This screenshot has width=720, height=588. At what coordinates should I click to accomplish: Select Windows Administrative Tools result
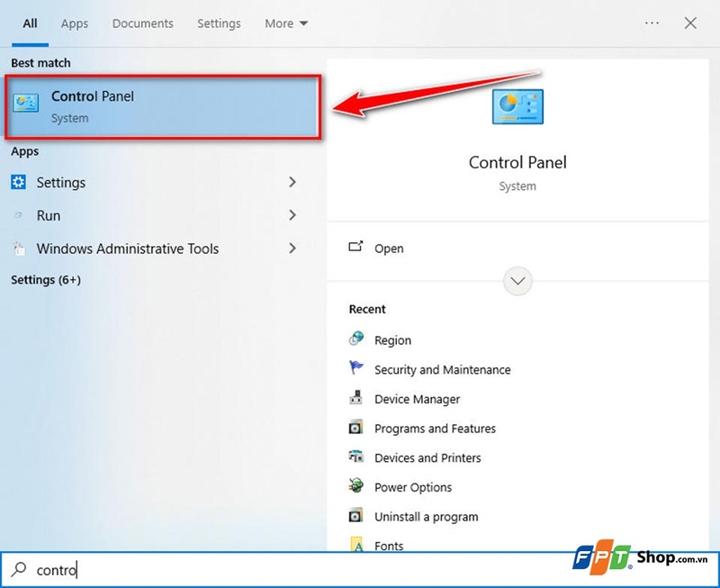154,249
